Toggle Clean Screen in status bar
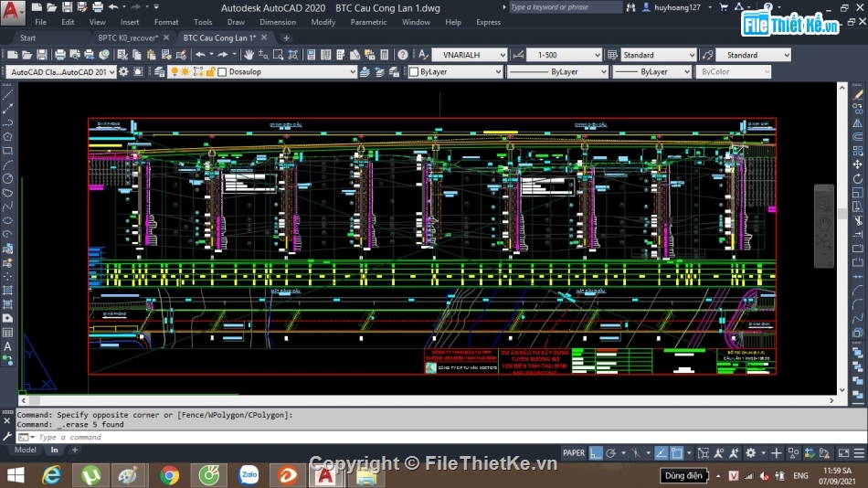This screenshot has width=868, height=488. coord(843,453)
